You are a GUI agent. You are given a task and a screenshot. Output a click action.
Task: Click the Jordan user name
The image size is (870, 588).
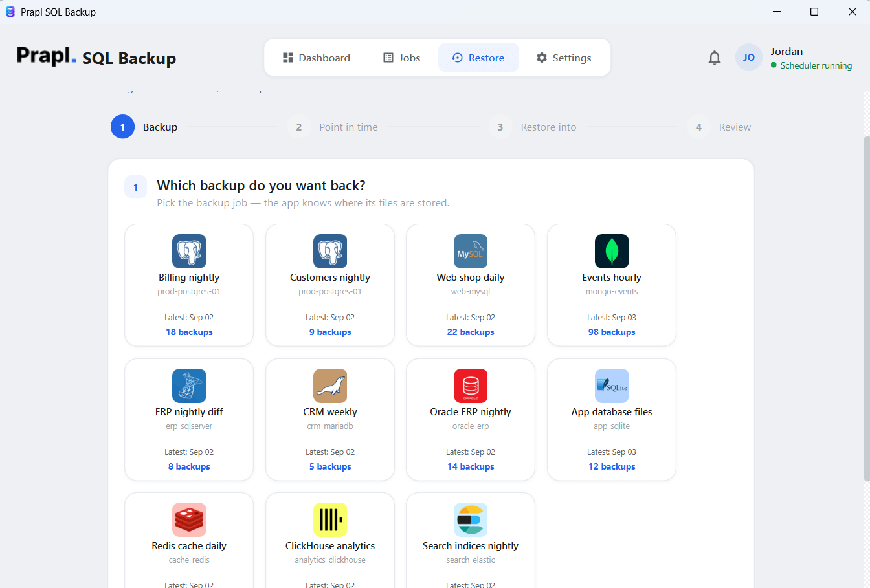point(786,52)
